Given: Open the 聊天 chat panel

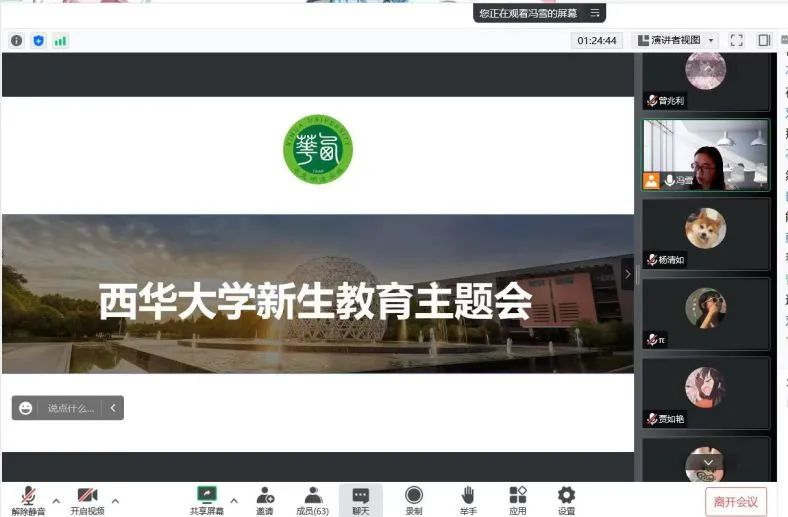Looking at the screenshot, I should point(360,501).
